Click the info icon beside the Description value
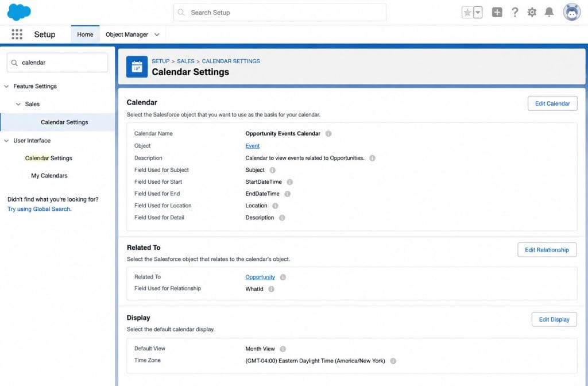The height and width of the screenshot is (386, 588). [372, 158]
